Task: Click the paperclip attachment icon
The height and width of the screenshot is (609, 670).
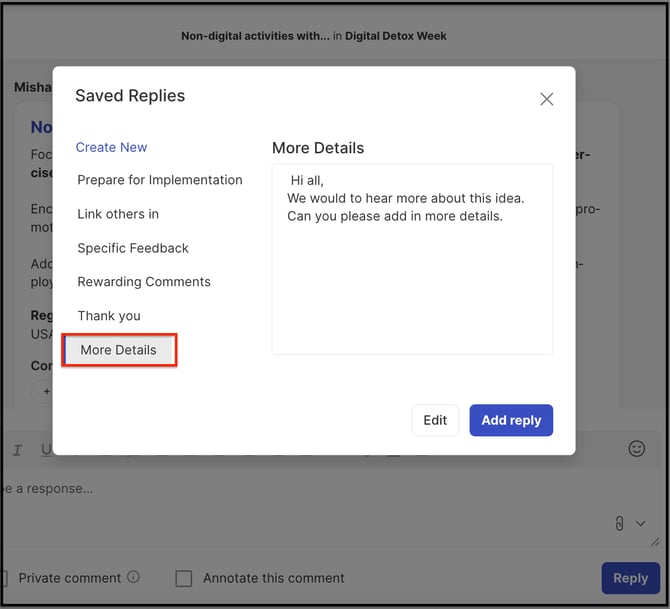Action: [620, 523]
